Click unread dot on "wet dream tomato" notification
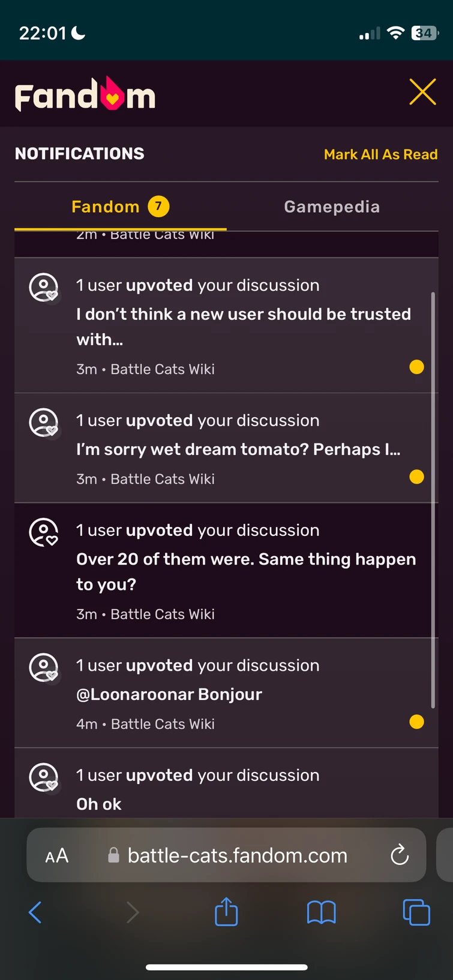 [x=416, y=477]
